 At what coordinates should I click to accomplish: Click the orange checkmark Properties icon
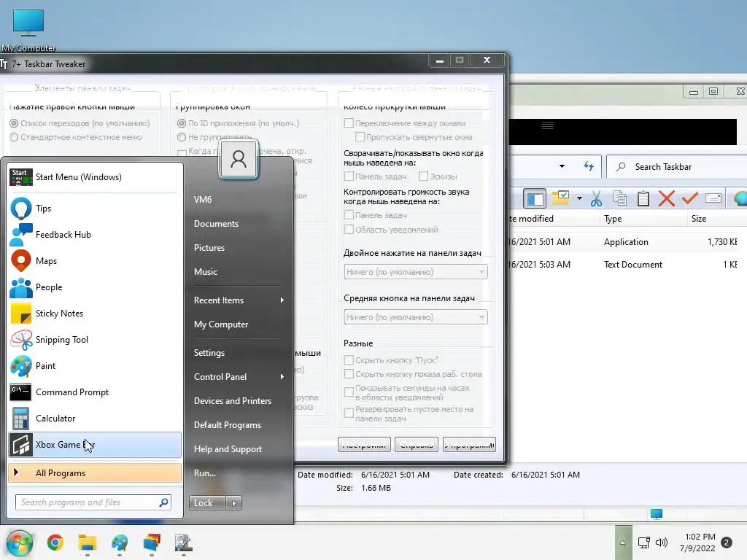coord(690,198)
